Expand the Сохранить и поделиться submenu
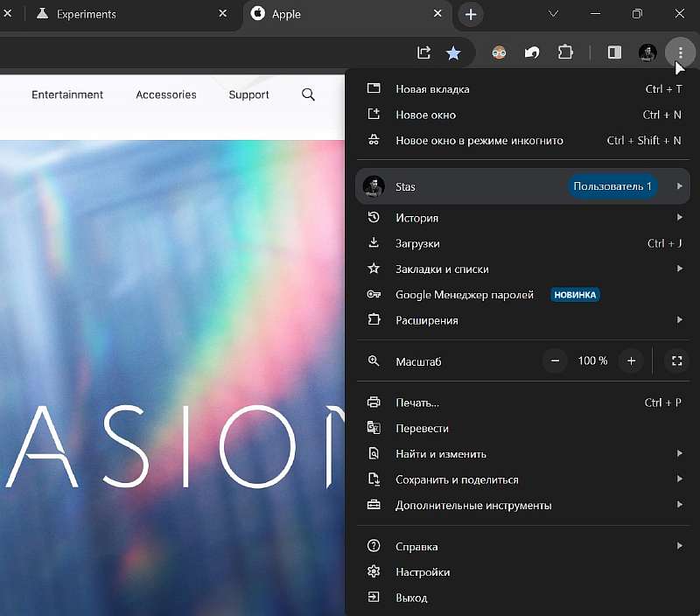Image resolution: width=700 pixels, height=616 pixels. 680,479
